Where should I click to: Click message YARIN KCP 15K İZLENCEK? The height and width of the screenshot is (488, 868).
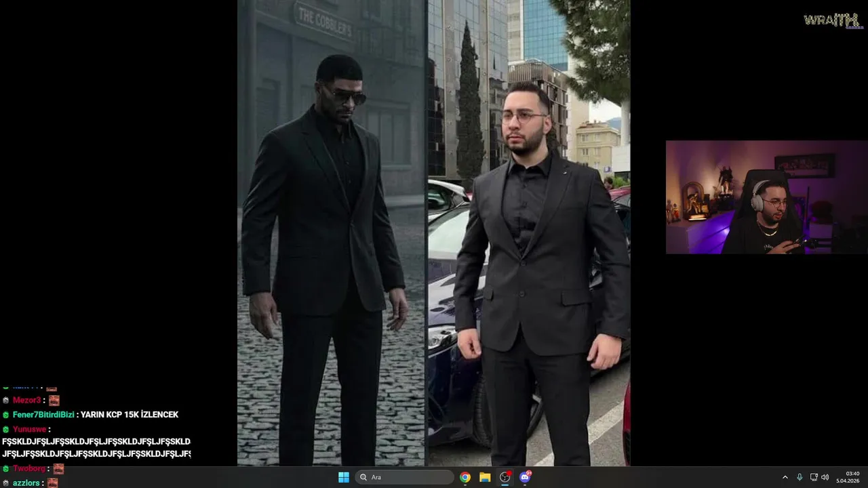point(130,415)
